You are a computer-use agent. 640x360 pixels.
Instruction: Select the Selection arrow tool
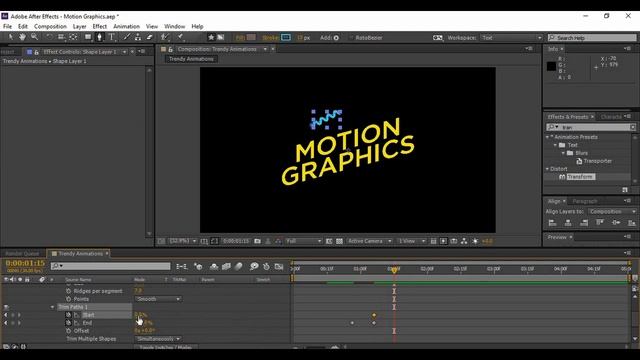[11, 37]
